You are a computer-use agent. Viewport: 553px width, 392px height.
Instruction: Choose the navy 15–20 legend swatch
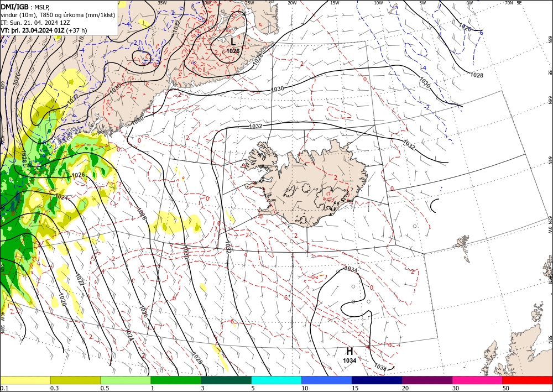[377, 380]
